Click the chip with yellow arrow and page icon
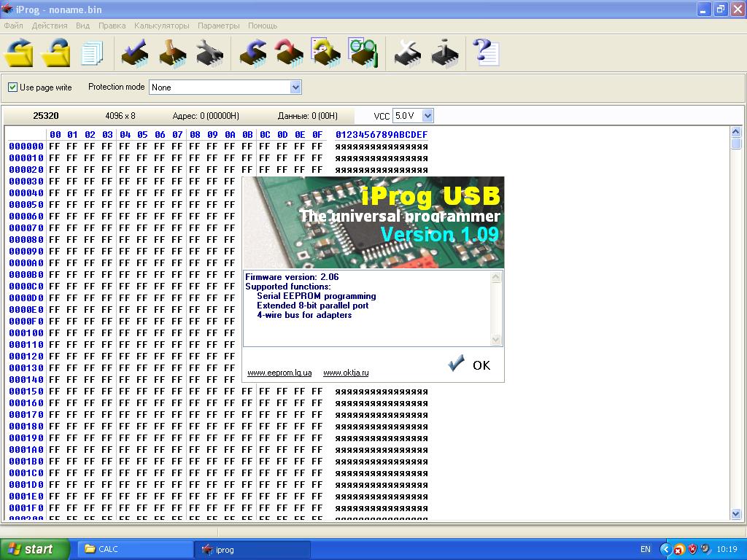The height and width of the screenshot is (560, 747). [x=326, y=52]
